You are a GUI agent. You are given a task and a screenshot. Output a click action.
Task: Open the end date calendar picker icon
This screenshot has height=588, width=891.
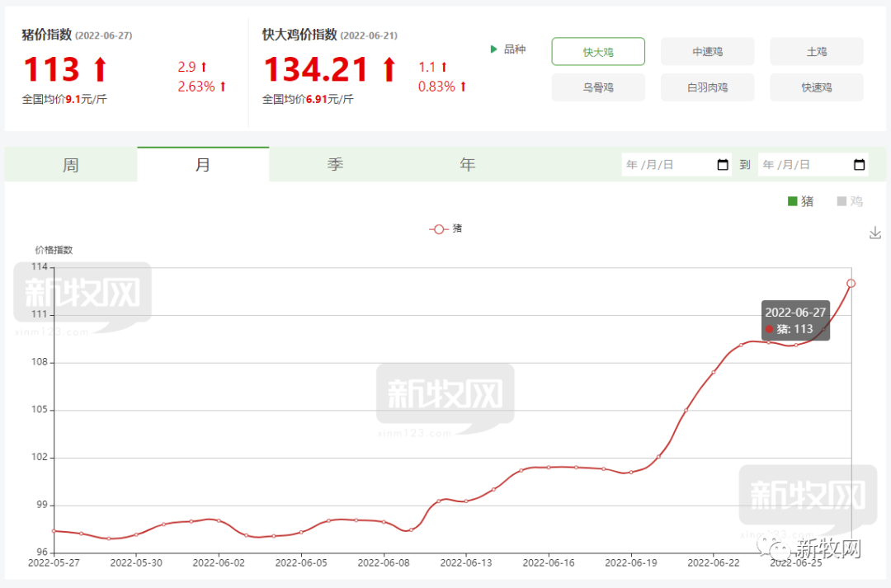click(859, 165)
